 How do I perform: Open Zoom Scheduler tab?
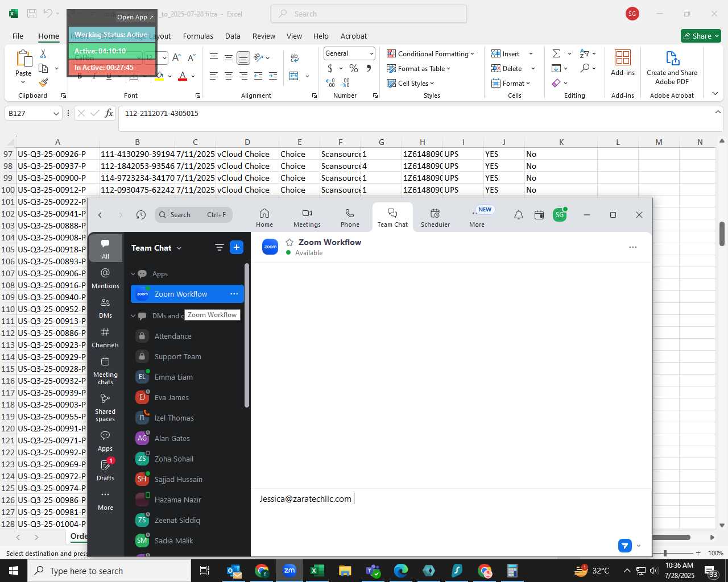[x=435, y=218]
